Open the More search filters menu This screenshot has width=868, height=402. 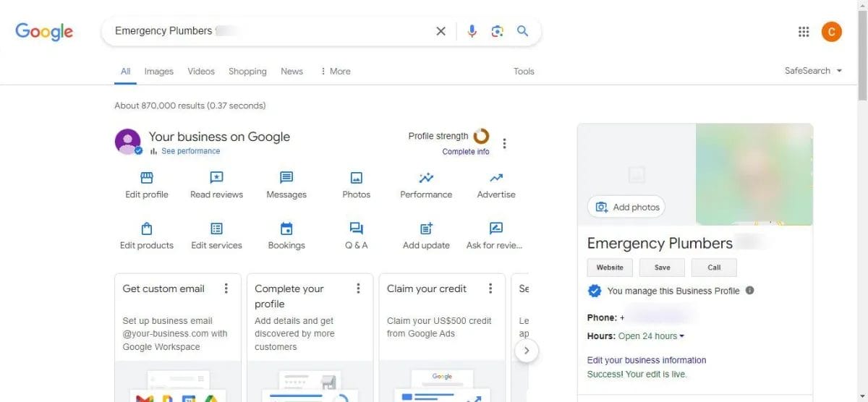click(335, 72)
